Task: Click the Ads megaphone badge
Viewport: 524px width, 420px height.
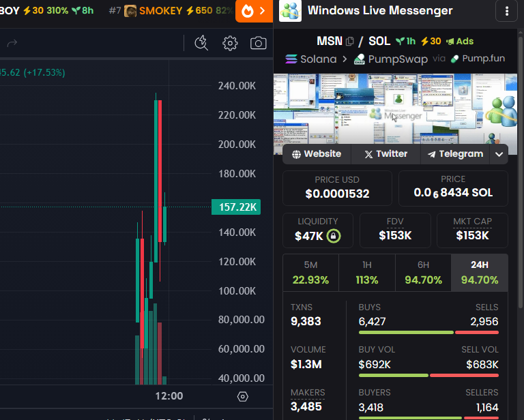Action: pyautogui.click(x=460, y=42)
